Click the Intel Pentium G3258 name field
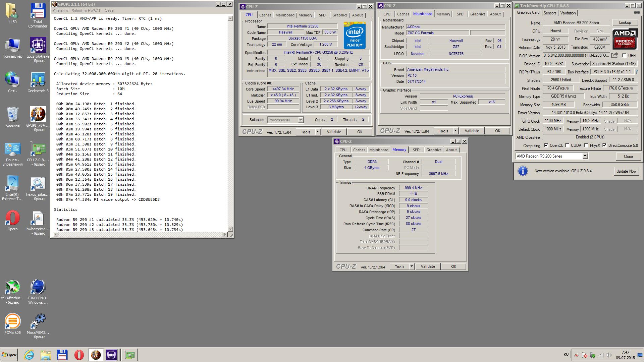Image resolution: width=644 pixels, height=362 pixels. (x=302, y=26)
